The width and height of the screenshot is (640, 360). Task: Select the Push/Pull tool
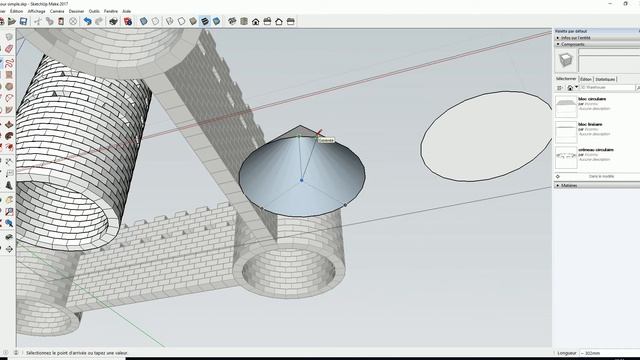click(9, 124)
